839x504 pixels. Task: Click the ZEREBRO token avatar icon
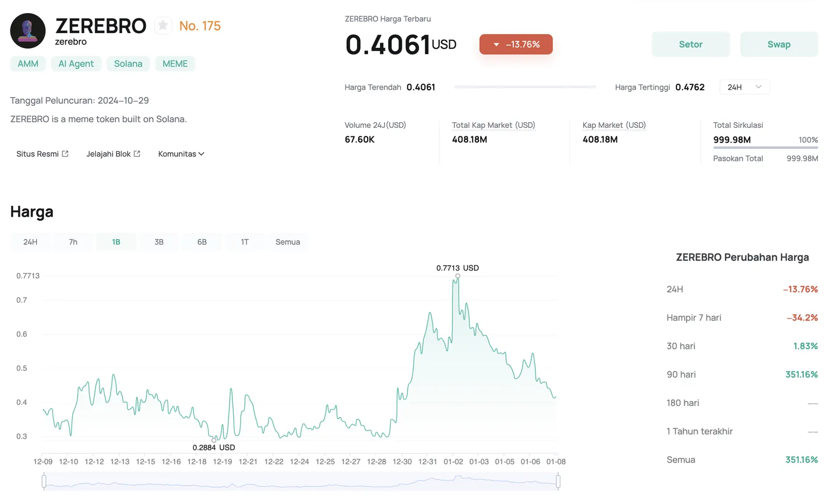(28, 31)
